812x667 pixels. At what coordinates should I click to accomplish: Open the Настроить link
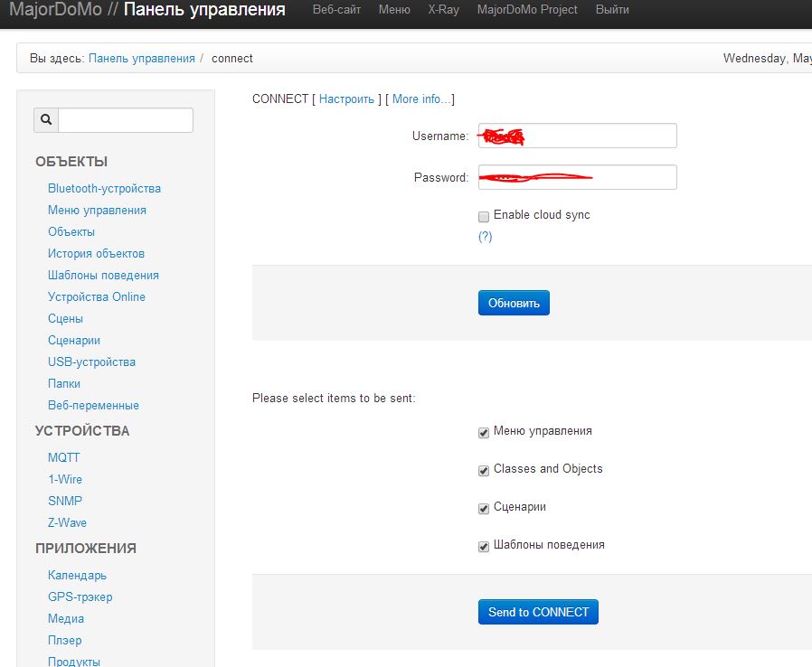(346, 99)
